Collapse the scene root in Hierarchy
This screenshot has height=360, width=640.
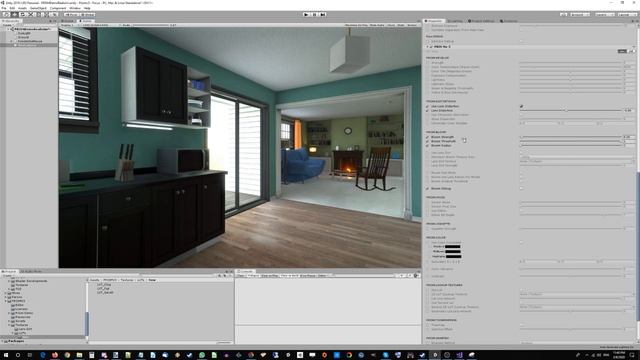click(9, 29)
